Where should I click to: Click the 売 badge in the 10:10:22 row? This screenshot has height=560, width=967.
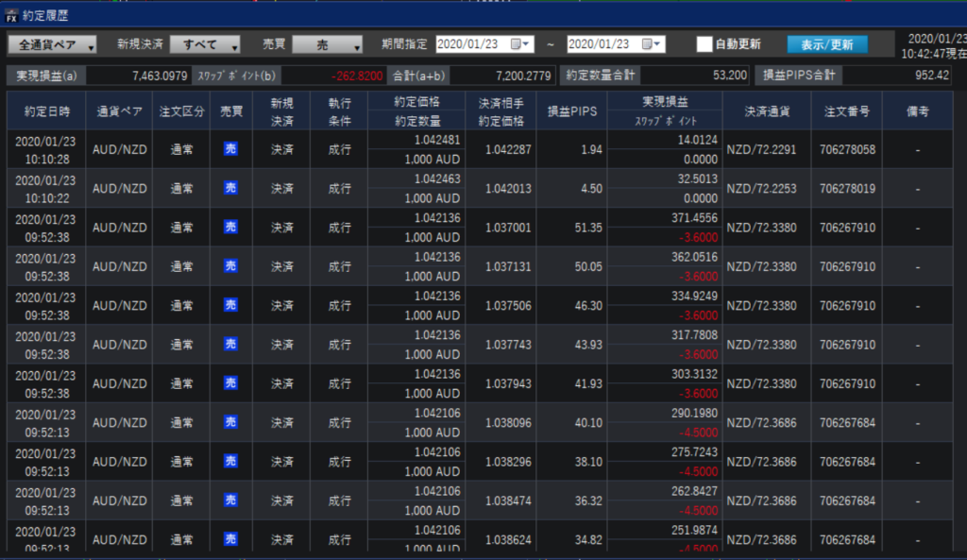231,188
